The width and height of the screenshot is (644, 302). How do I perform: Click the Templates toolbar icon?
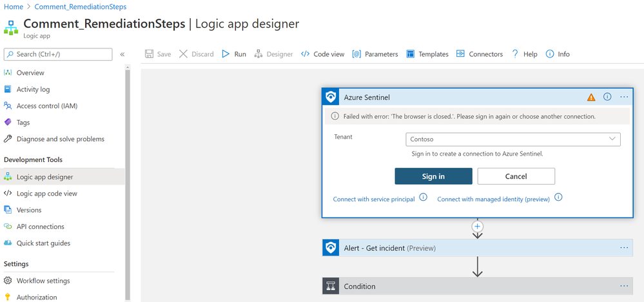point(410,54)
